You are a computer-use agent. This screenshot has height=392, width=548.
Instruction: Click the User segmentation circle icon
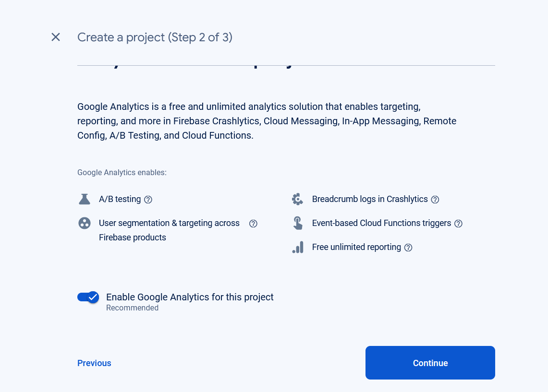click(x=85, y=223)
